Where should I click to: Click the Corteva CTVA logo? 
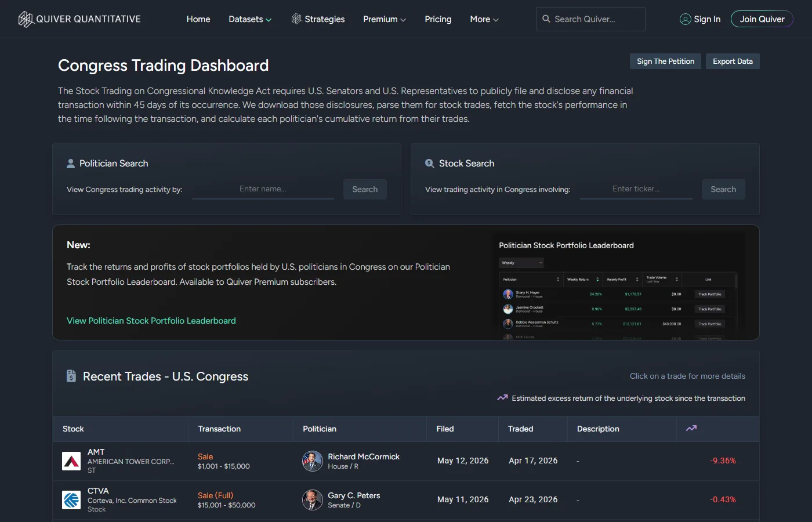pos(71,500)
